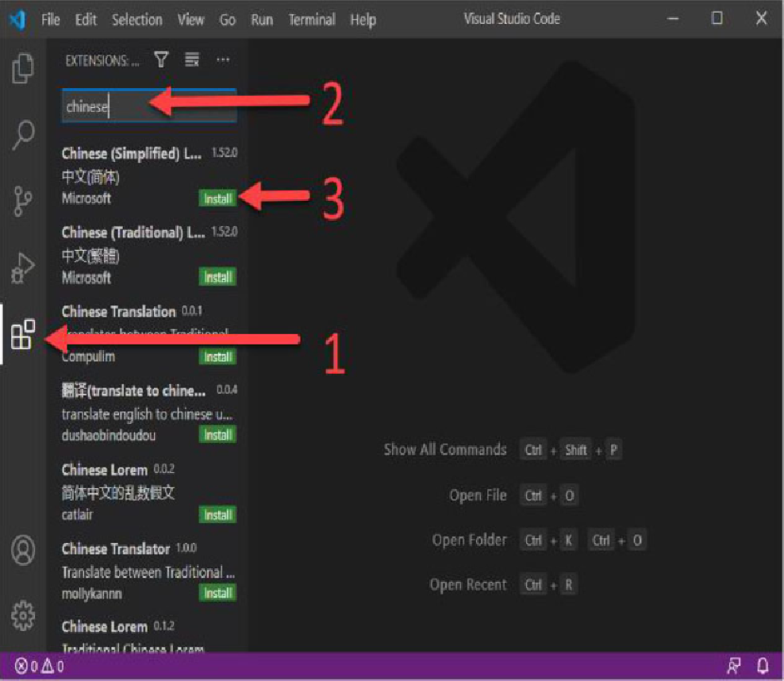This screenshot has width=784, height=681.
Task: Select the Chinese (Simplified) extension title
Action: click(132, 153)
